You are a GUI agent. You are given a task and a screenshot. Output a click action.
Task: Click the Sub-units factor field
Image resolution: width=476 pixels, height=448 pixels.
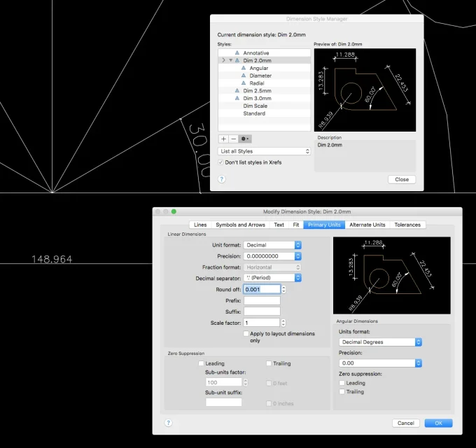click(224, 382)
